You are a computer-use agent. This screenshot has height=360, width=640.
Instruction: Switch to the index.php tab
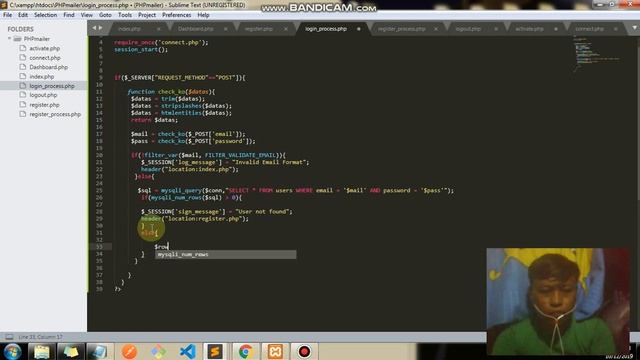click(x=129, y=29)
